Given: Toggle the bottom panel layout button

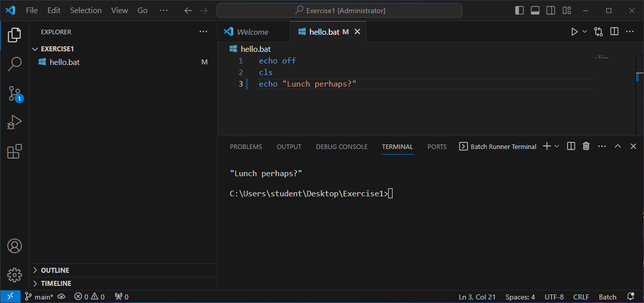Looking at the screenshot, I should point(535,11).
